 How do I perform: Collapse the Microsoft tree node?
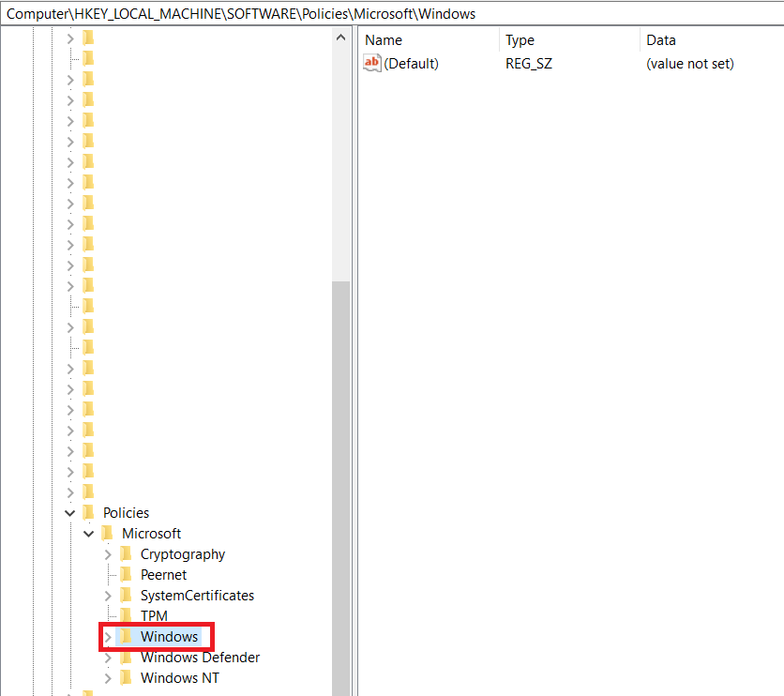point(88,533)
